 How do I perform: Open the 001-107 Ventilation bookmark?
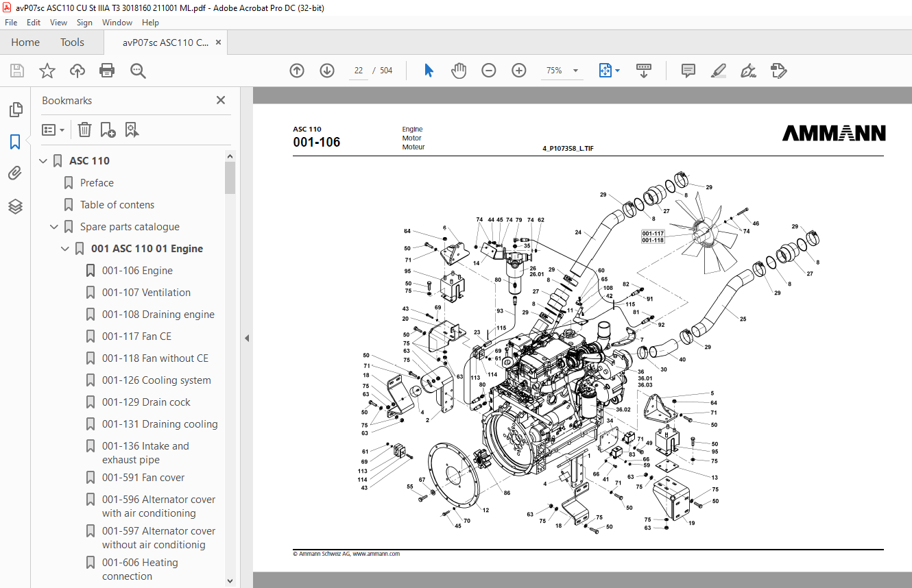tap(146, 293)
